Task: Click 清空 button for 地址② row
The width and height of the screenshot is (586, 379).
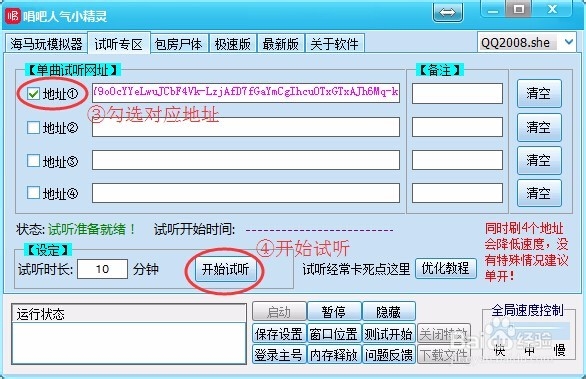Action: pyautogui.click(x=539, y=127)
